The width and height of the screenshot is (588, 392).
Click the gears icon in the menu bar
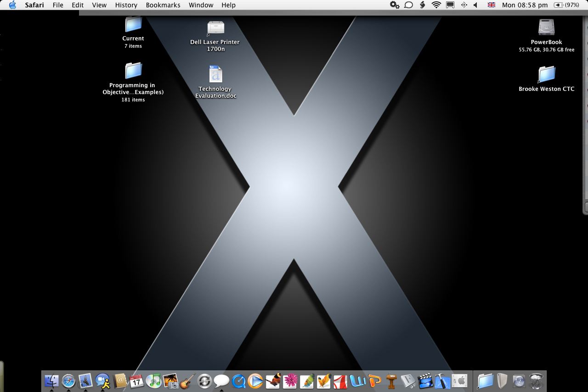coord(395,5)
